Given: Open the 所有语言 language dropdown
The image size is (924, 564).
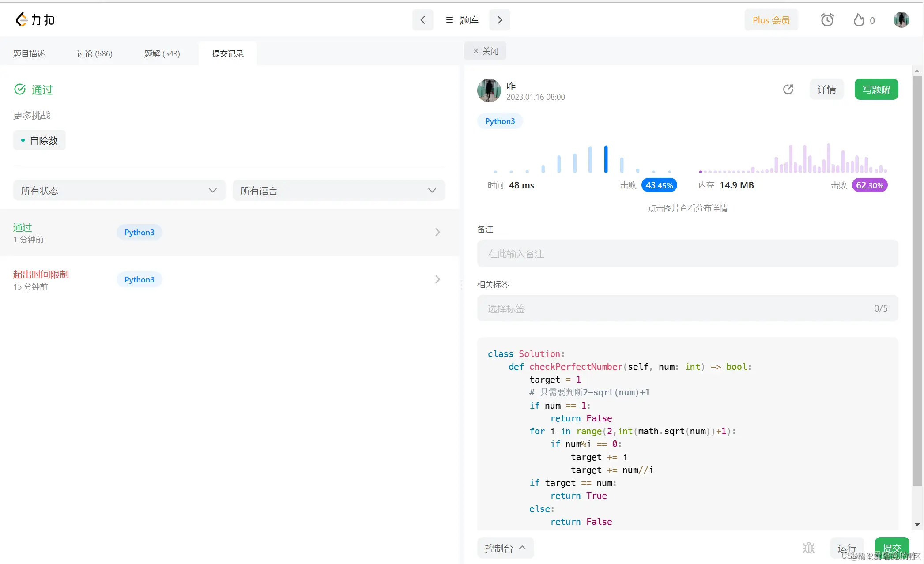Looking at the screenshot, I should 339,191.
